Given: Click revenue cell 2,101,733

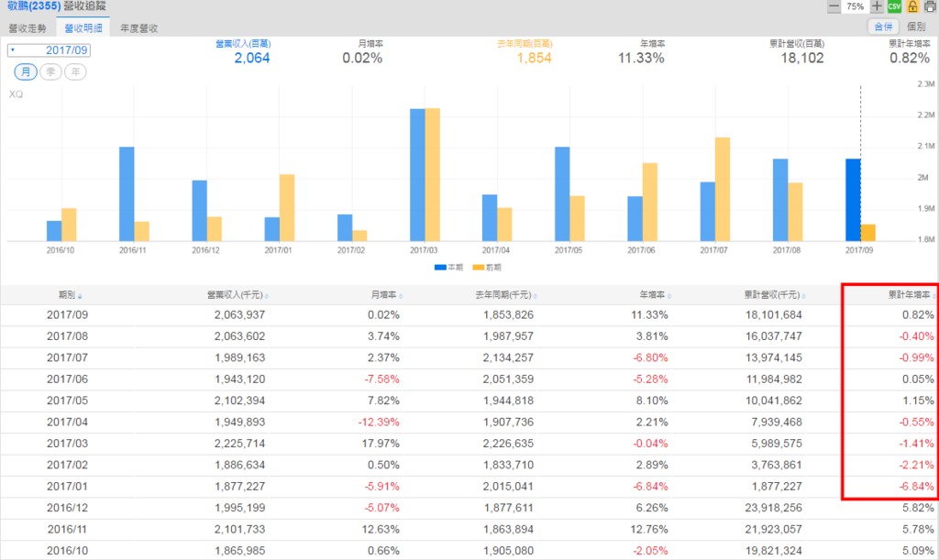Looking at the screenshot, I should click(239, 530).
